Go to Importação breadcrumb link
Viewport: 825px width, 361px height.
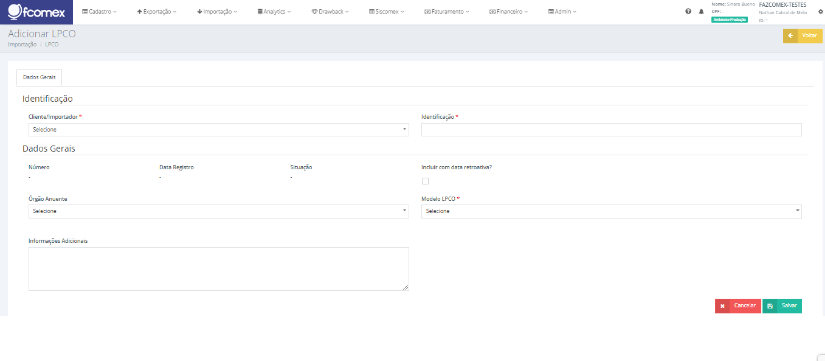22,45
